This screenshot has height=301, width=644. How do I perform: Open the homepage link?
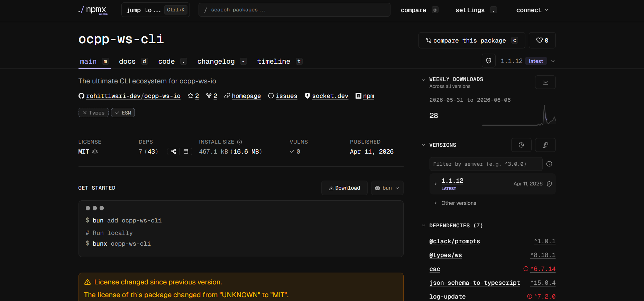coord(246,96)
